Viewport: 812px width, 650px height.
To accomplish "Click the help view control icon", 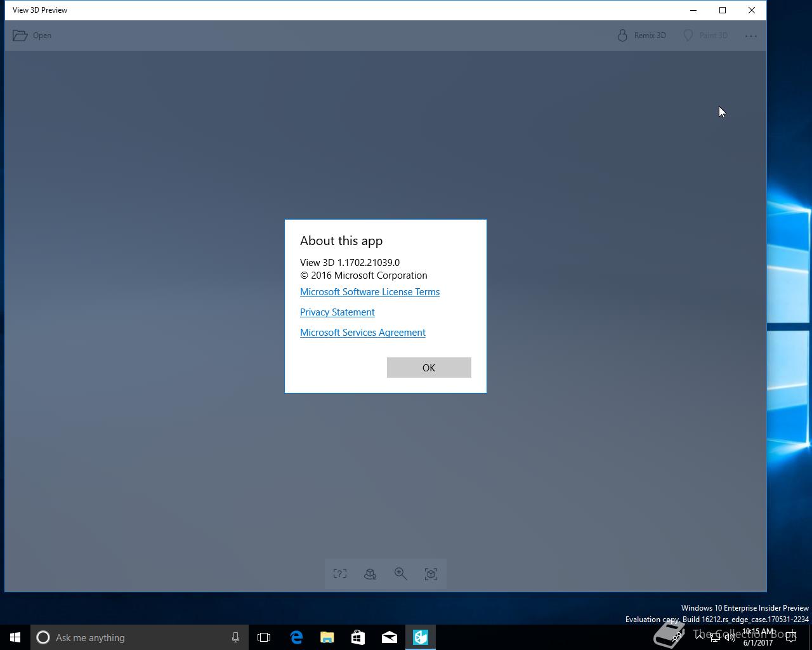I will [340, 574].
